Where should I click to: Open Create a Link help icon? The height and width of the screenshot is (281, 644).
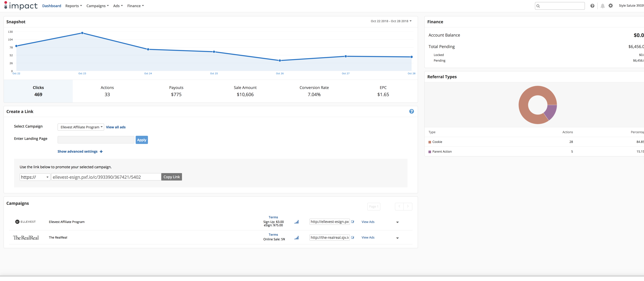(x=411, y=111)
